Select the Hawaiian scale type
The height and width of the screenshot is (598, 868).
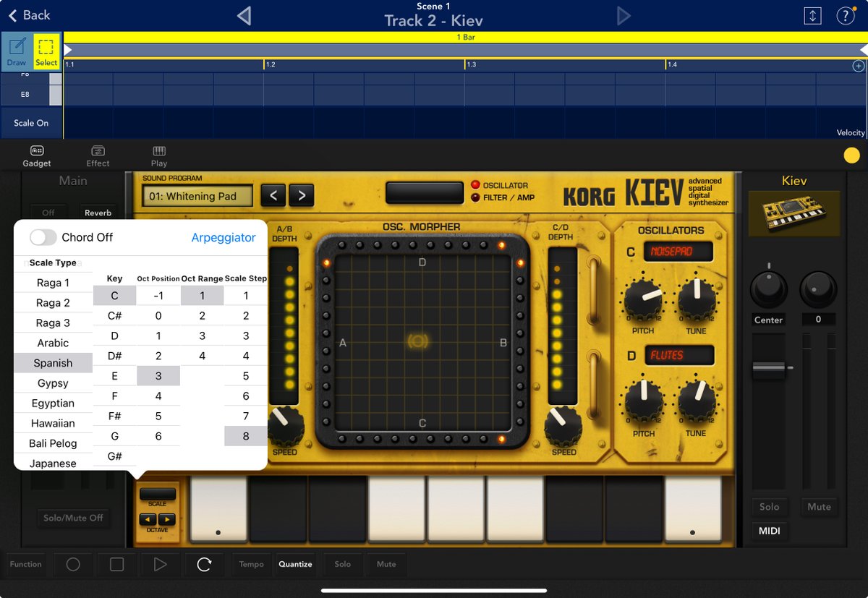pos(53,424)
